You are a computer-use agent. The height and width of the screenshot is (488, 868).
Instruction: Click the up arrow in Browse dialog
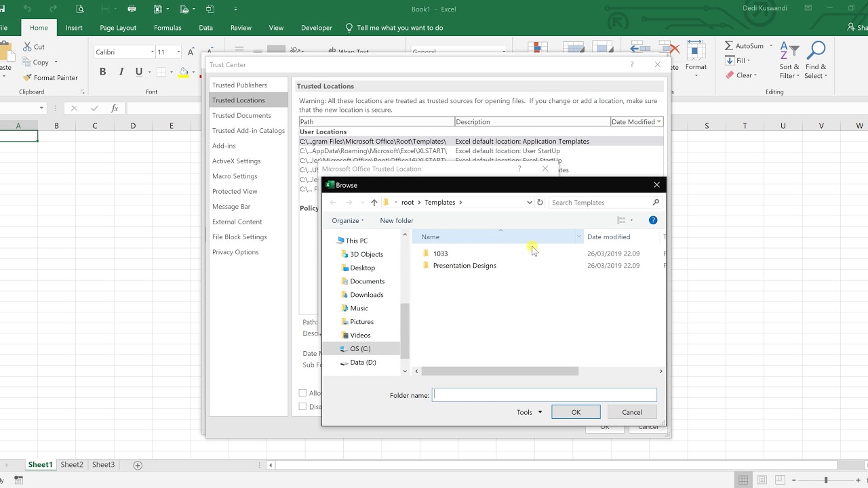tap(374, 203)
